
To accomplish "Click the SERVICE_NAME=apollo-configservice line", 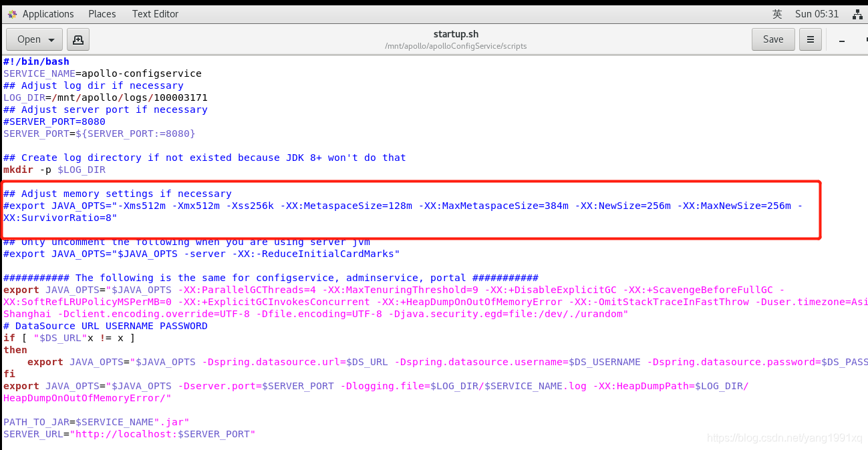I will click(x=102, y=73).
